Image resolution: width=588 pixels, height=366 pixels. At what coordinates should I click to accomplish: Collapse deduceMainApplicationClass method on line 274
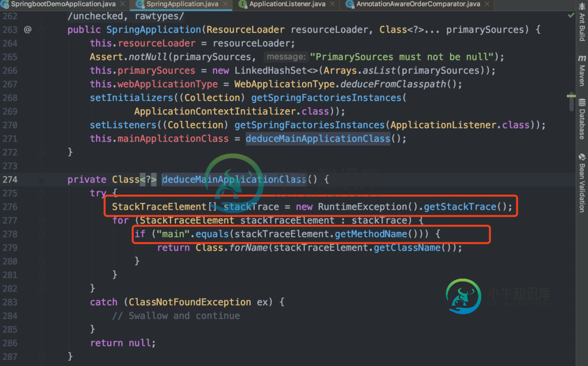[41, 180]
